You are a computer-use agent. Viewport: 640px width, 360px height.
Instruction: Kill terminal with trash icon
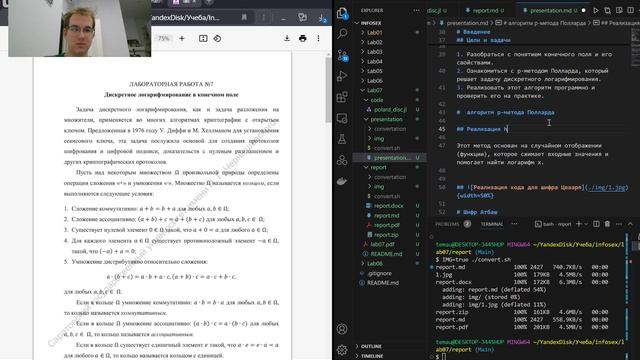[607, 224]
